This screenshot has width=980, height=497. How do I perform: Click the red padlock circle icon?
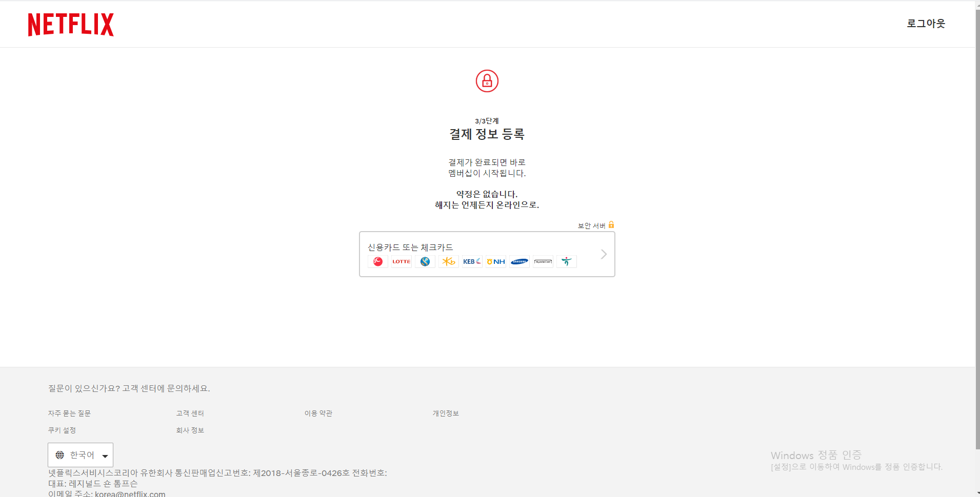[x=487, y=81]
